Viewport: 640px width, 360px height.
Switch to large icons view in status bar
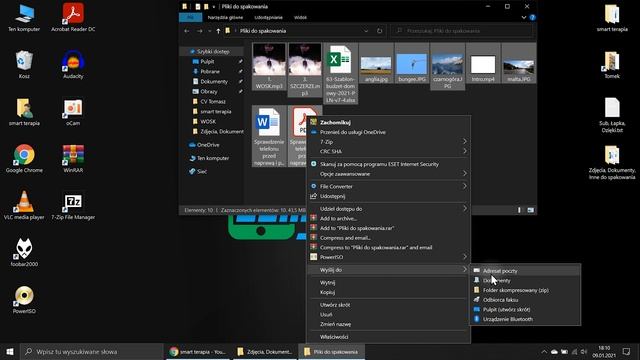[530, 210]
